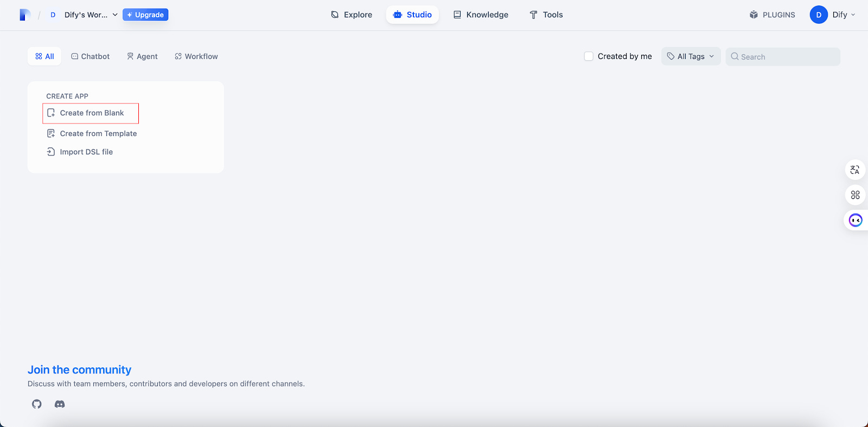Show All app types filter

[x=44, y=56]
